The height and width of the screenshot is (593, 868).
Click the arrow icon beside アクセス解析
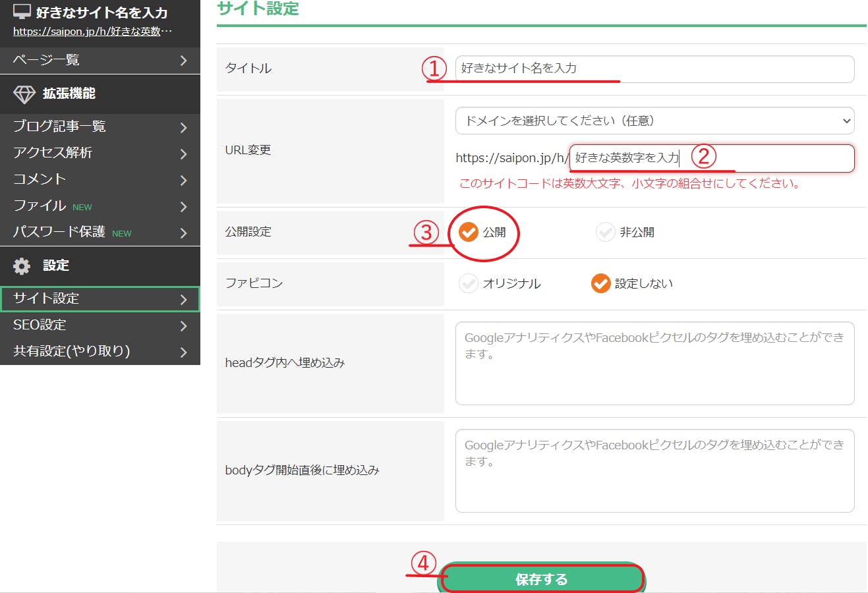(x=184, y=154)
